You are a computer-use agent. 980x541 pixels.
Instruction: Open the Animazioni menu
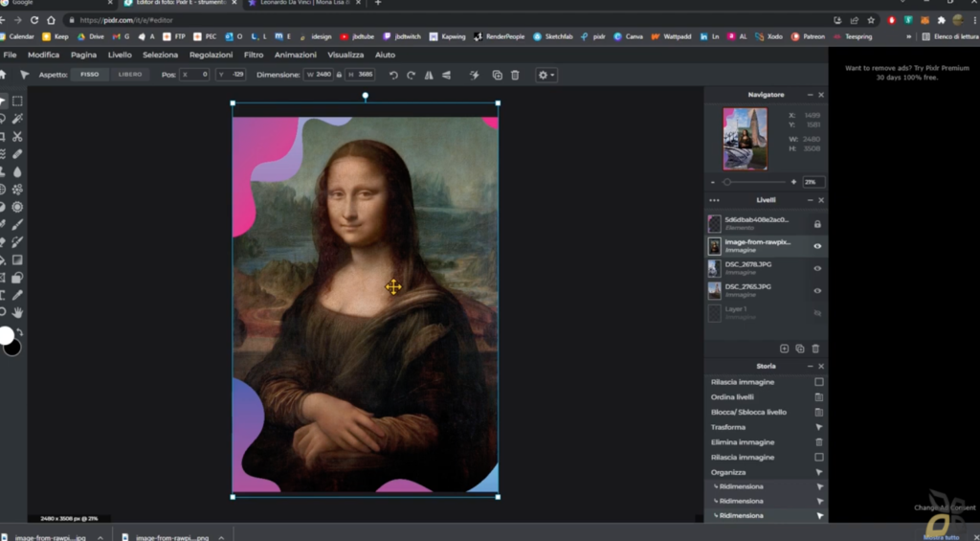click(295, 55)
